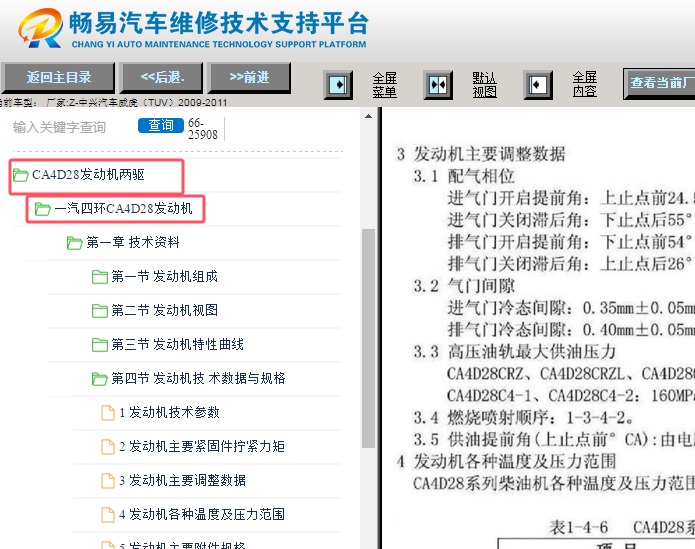
Task: Open 3 发动机主要调整数据 document
Action: (182, 481)
